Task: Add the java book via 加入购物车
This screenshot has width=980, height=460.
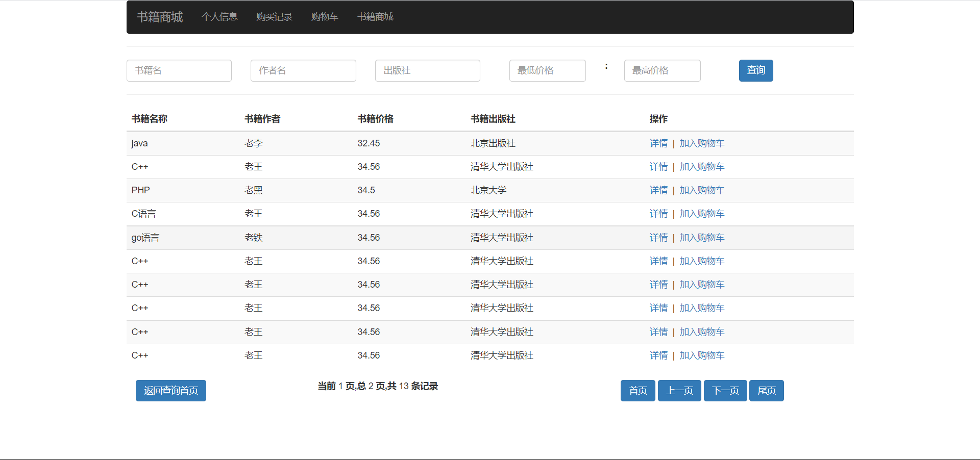Action: (x=702, y=143)
